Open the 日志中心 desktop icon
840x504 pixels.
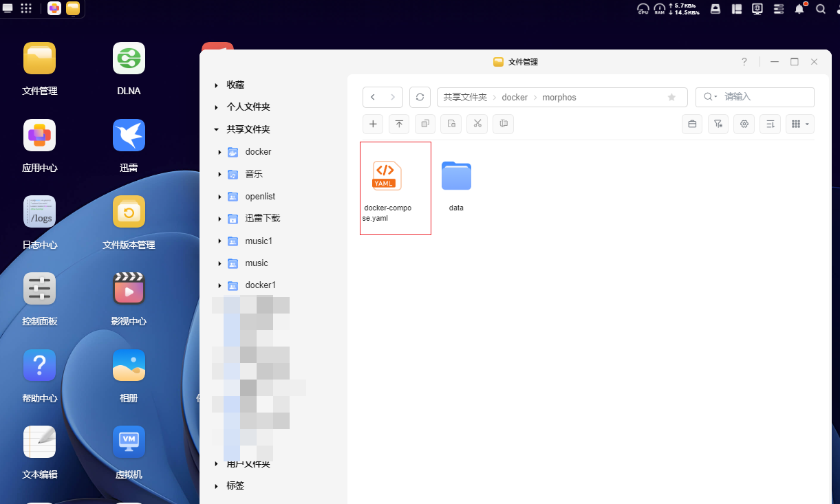click(39, 212)
